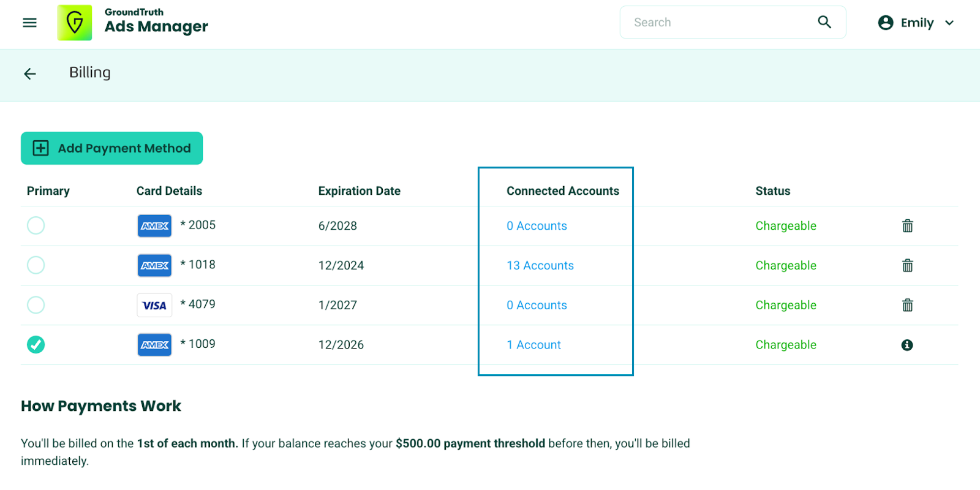Set card ending 1018 as primary
The image size is (980, 490).
[36, 265]
